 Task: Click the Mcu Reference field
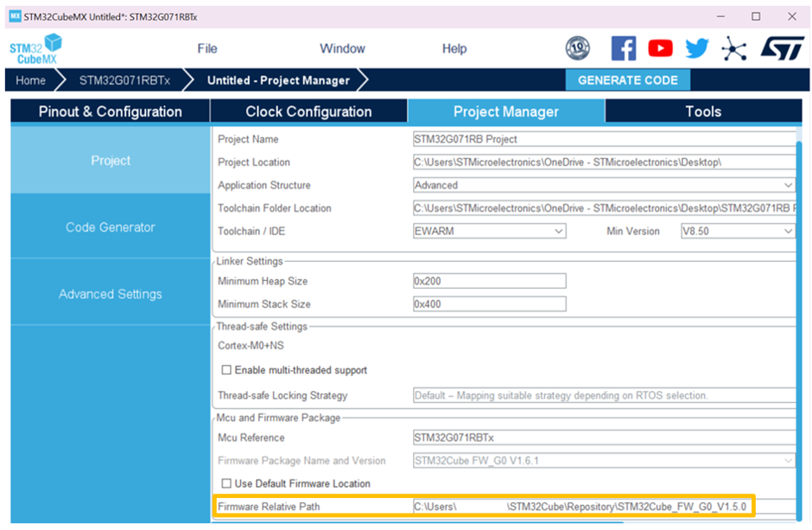604,437
